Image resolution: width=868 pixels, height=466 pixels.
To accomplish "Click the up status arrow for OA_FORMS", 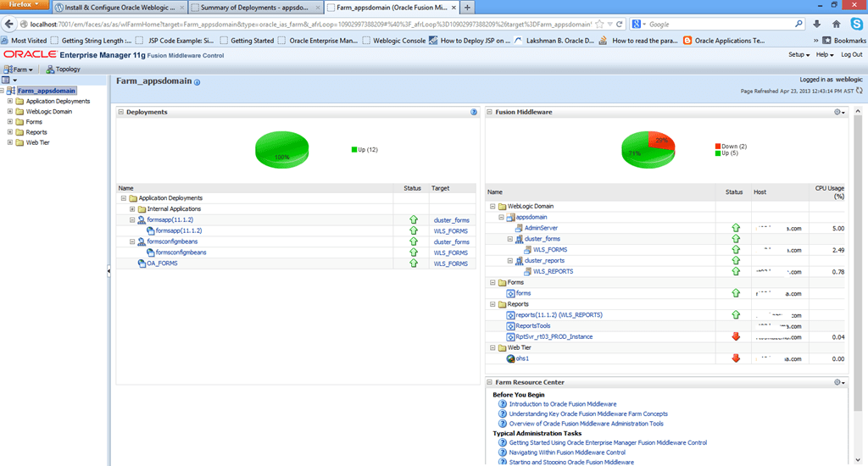I will (x=414, y=264).
